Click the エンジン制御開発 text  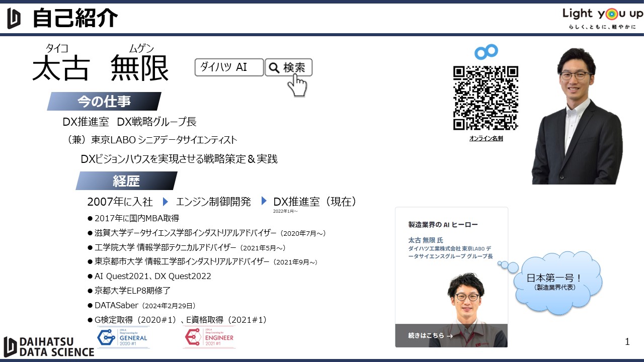click(213, 202)
